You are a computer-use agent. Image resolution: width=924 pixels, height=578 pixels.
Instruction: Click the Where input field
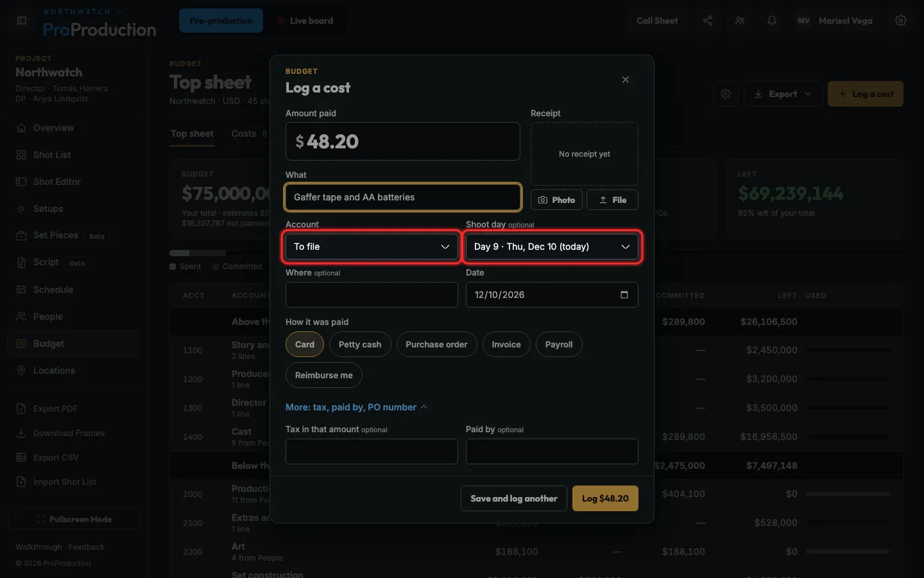[372, 295]
